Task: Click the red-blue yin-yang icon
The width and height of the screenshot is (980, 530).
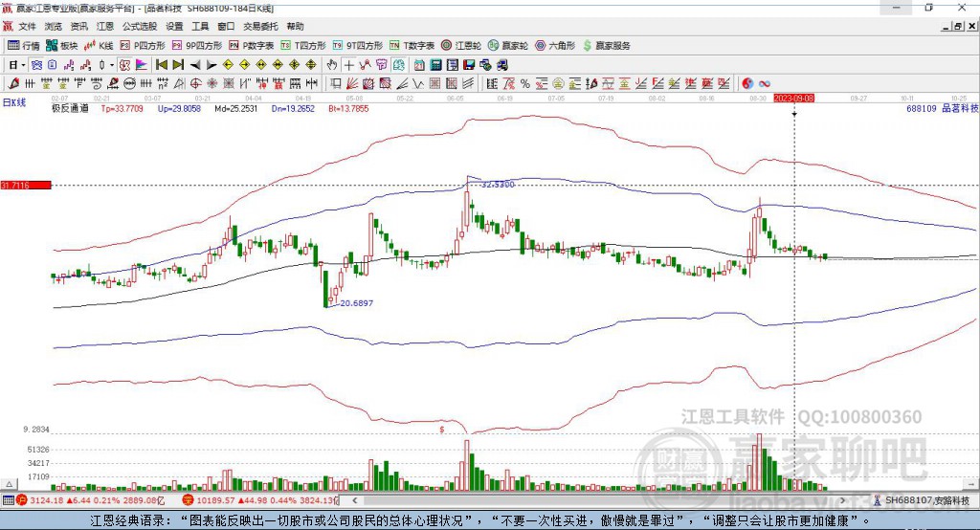Action: pos(747,84)
